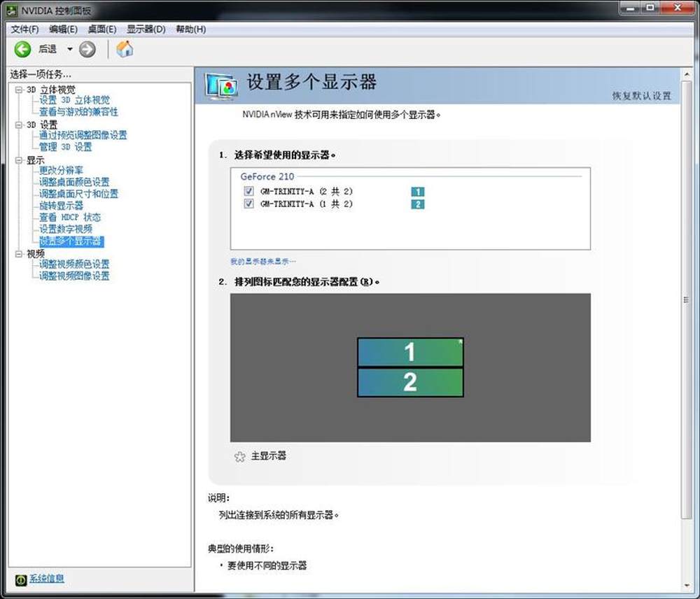The height and width of the screenshot is (599, 700).
Task: Click the 后退 back label
Action: pos(48,49)
